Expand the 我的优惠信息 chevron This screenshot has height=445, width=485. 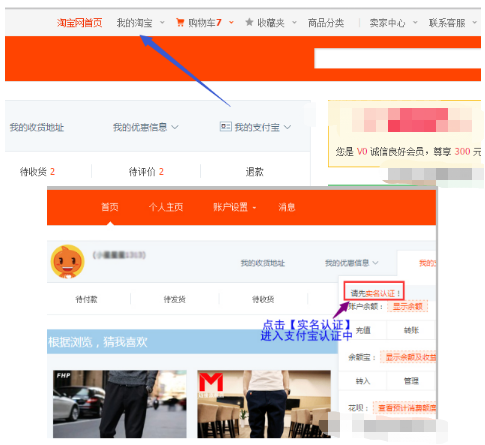pyautogui.click(x=175, y=127)
